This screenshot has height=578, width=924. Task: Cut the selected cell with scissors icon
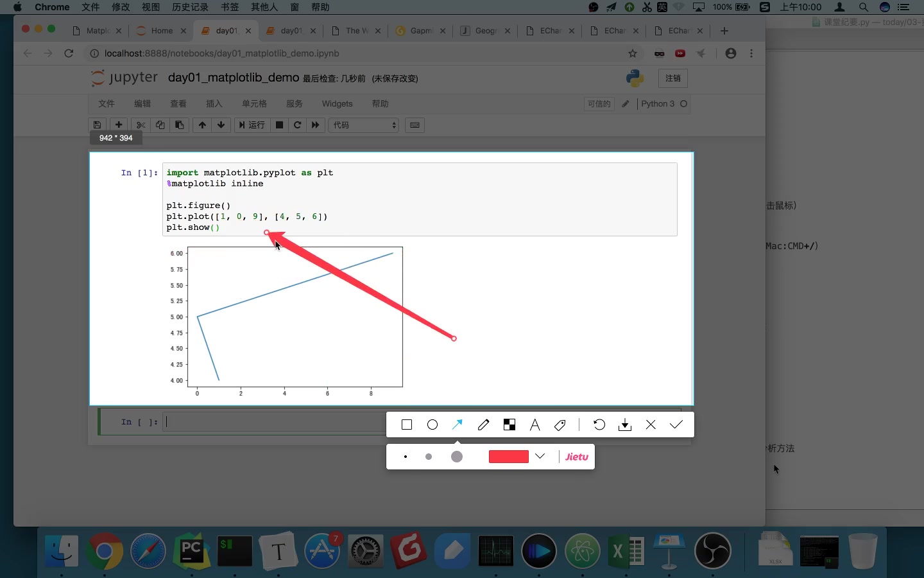tap(141, 125)
